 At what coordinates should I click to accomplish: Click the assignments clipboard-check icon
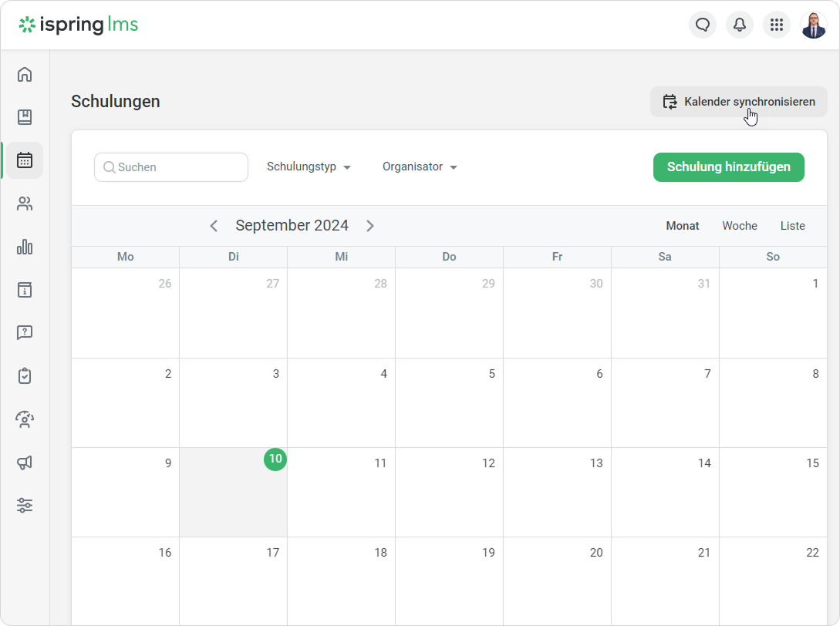(x=25, y=376)
